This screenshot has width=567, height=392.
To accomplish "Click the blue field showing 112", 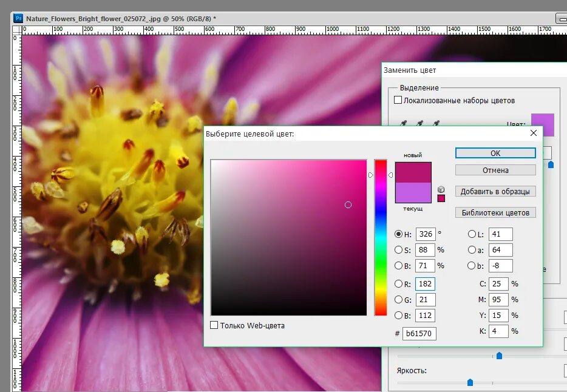I will click(x=426, y=316).
